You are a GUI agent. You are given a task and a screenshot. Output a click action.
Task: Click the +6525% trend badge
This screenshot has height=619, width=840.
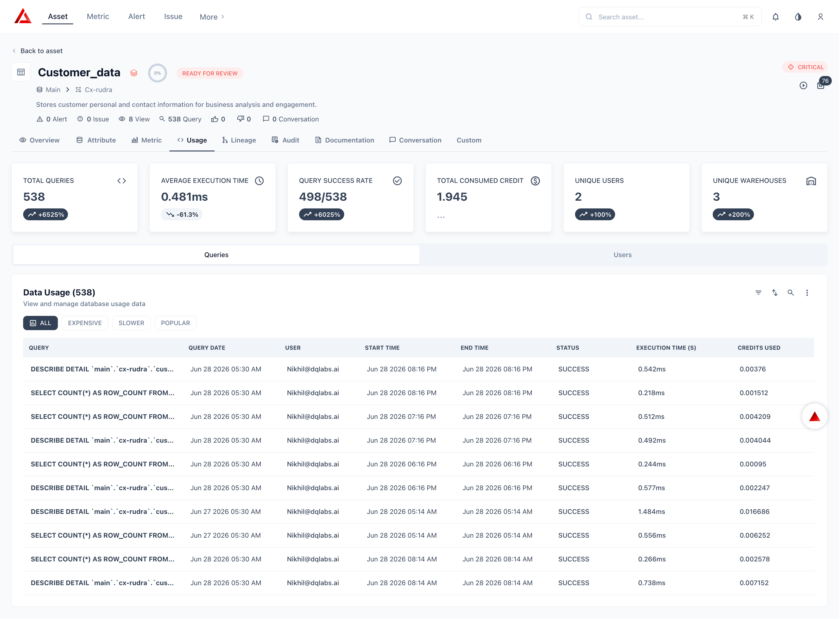tap(45, 215)
